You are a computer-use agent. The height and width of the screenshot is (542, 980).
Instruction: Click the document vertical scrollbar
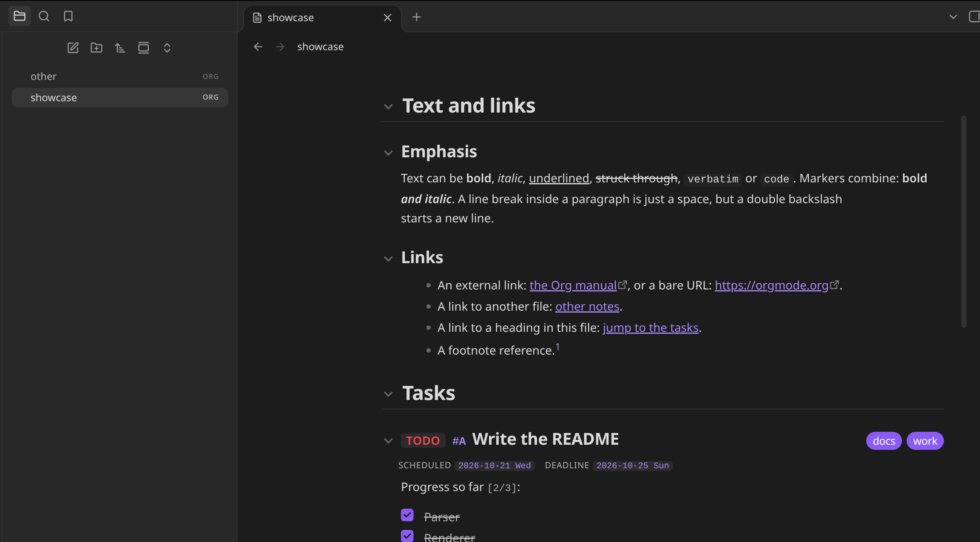pos(964,222)
